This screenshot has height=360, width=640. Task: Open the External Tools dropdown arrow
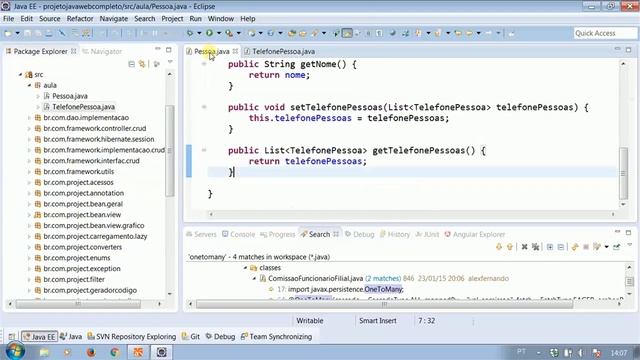(239, 33)
